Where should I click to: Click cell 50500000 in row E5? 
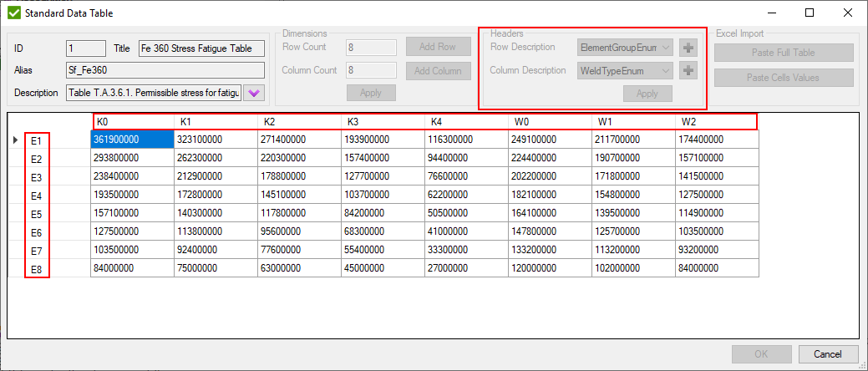tap(467, 213)
